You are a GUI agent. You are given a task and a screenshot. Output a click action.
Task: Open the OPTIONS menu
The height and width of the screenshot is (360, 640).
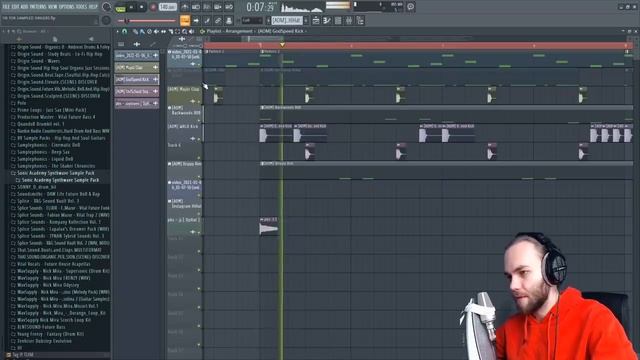pos(67,7)
